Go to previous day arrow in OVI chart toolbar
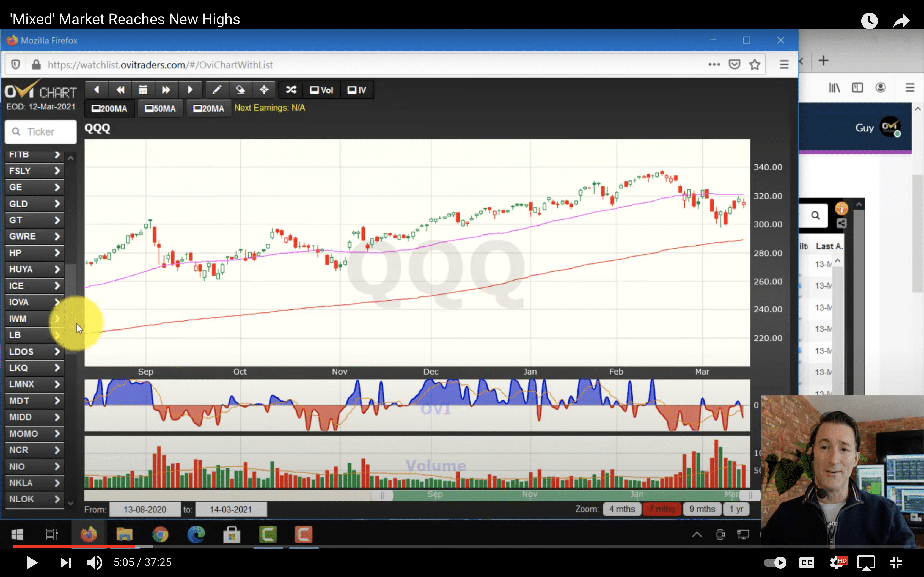Image resolution: width=924 pixels, height=577 pixels. pyautogui.click(x=97, y=90)
